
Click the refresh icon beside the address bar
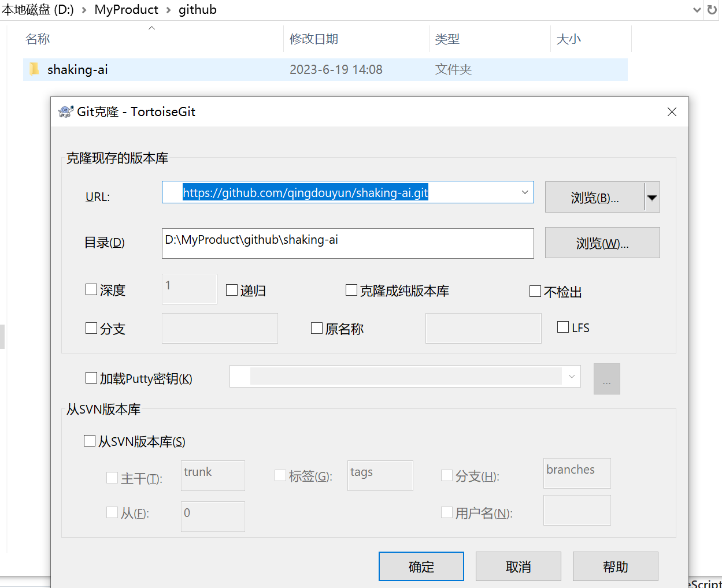[712, 10]
